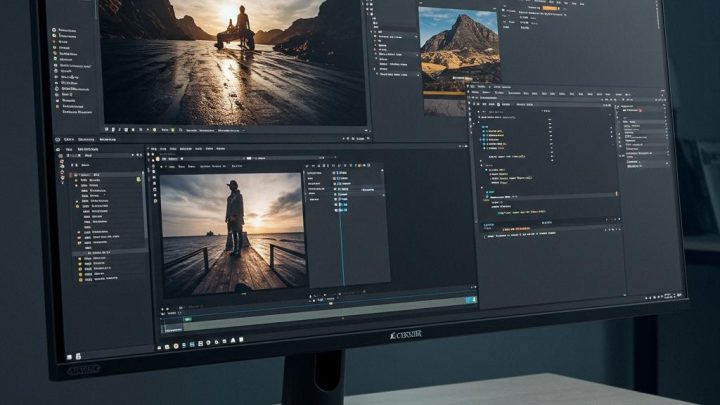Select the small green clip marker on the timeline

tap(188, 319)
